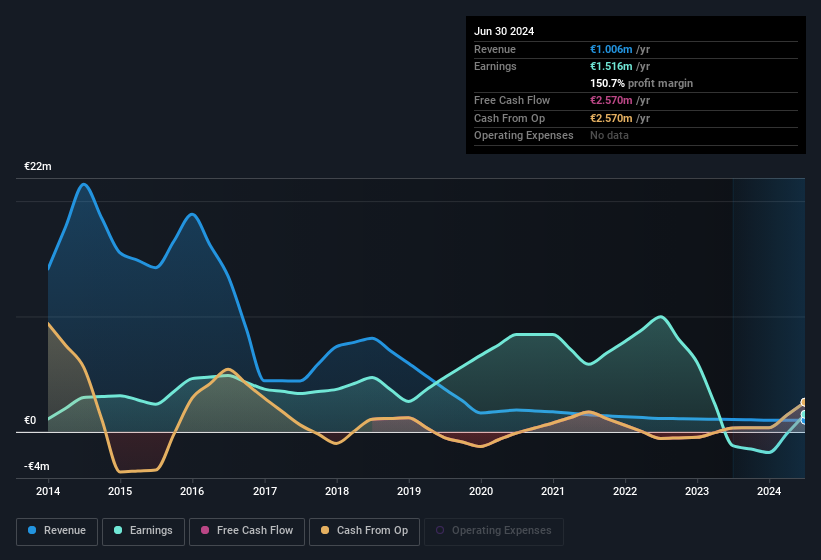Enable the Operating Expenses legend item
This screenshot has width=821, height=560.
[x=493, y=531]
